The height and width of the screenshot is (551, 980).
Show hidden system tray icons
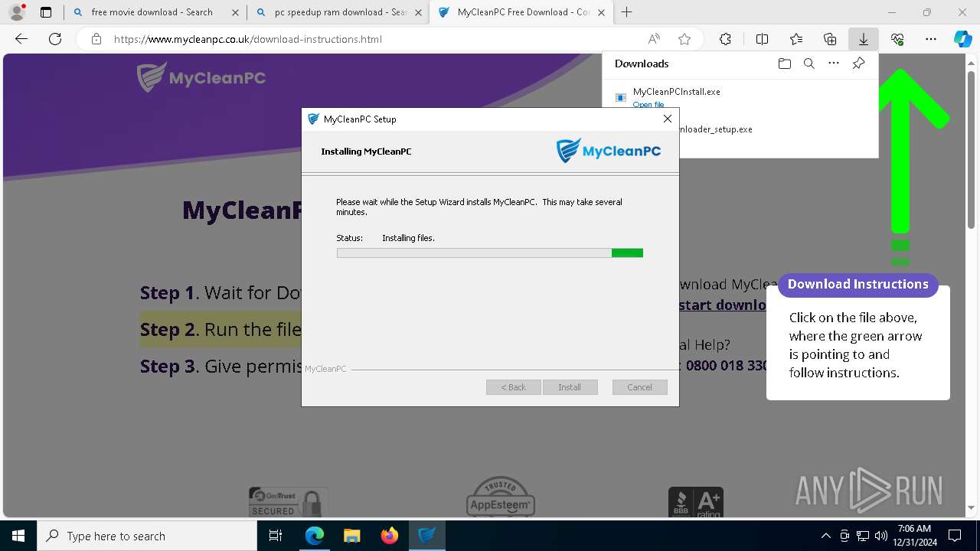[825, 536]
